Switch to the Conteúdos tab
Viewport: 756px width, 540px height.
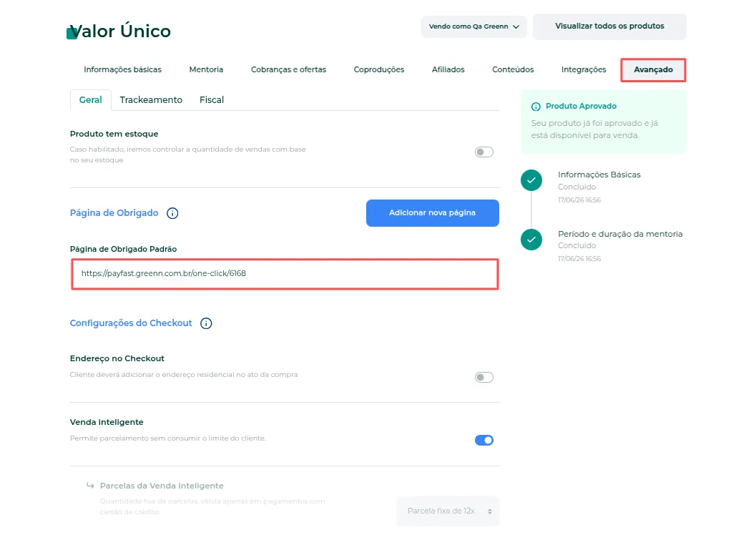pyautogui.click(x=513, y=69)
